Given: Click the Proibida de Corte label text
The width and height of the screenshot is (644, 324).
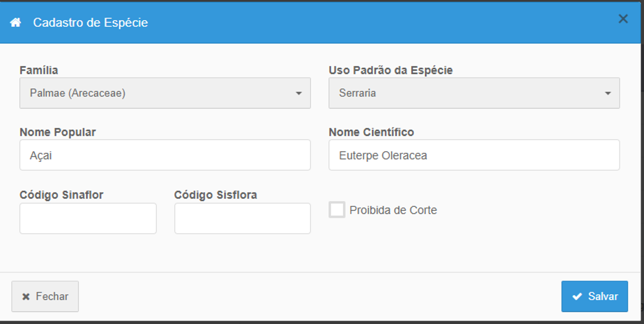Looking at the screenshot, I should [x=393, y=210].
